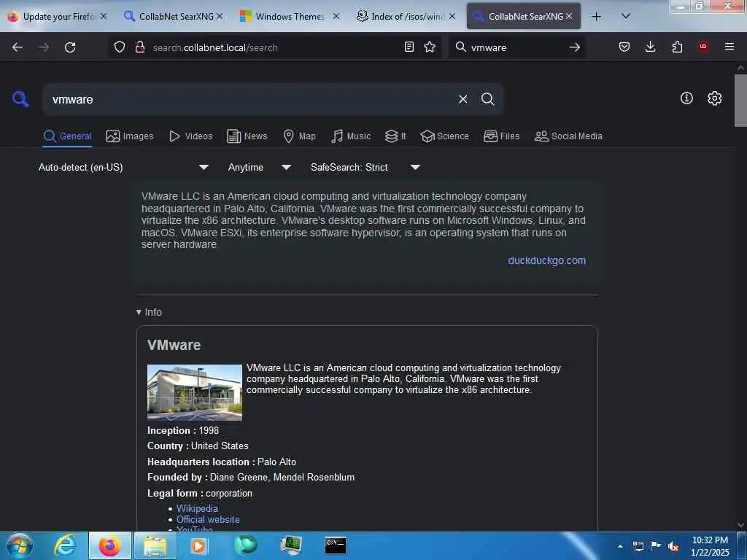Click the VMware building thumbnail

[x=194, y=392]
